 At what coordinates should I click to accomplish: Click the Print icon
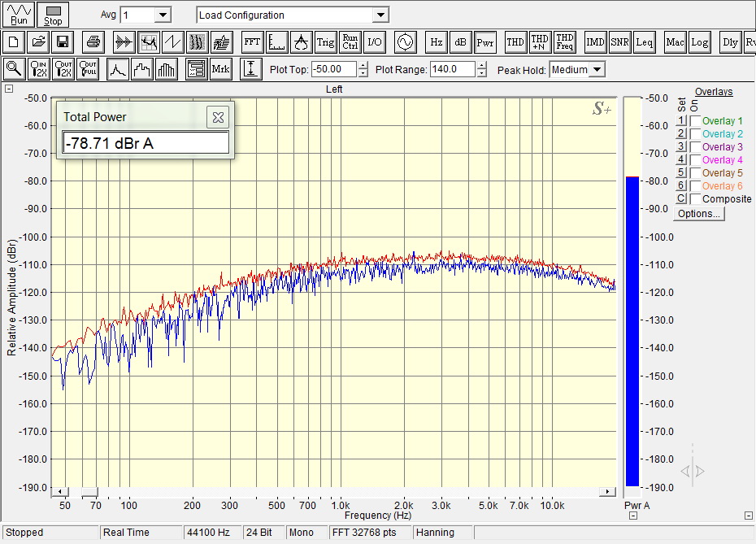[94, 41]
